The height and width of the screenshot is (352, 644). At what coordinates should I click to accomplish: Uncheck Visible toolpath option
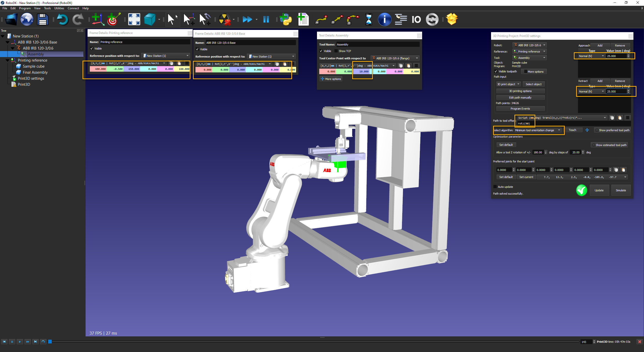coord(496,71)
